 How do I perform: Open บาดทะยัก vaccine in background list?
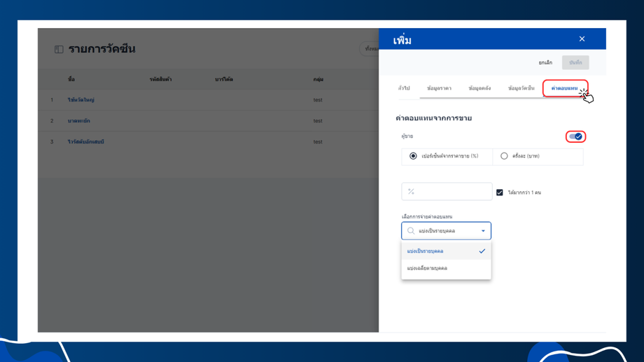[79, 121]
